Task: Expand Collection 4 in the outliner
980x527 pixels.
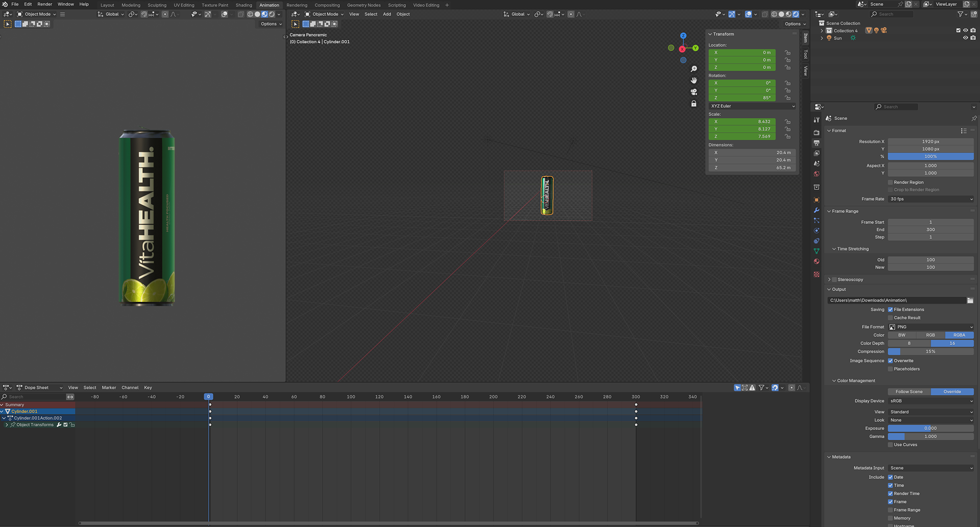Action: pos(822,31)
